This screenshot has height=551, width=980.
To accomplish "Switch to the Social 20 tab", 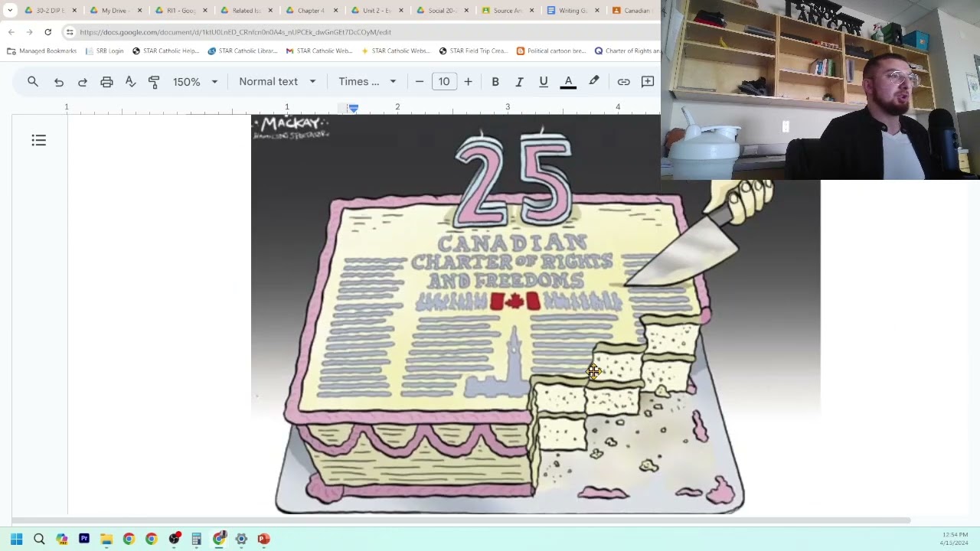I will pyautogui.click(x=441, y=11).
